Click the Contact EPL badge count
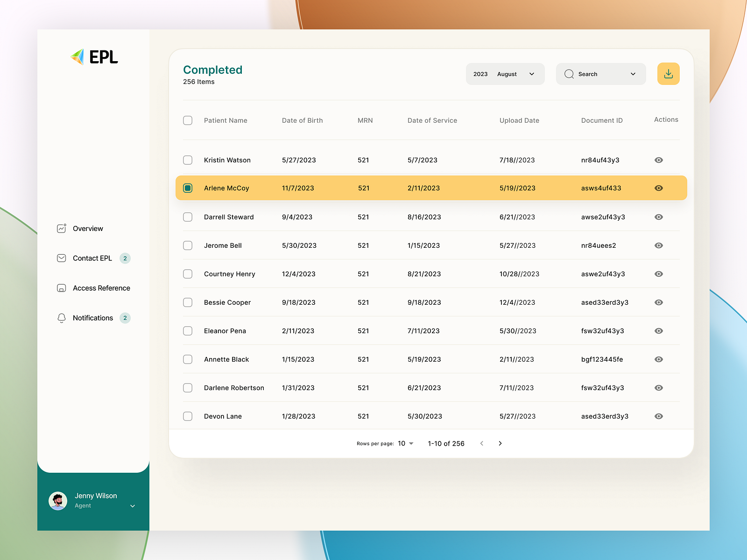This screenshot has width=747, height=560. (125, 258)
